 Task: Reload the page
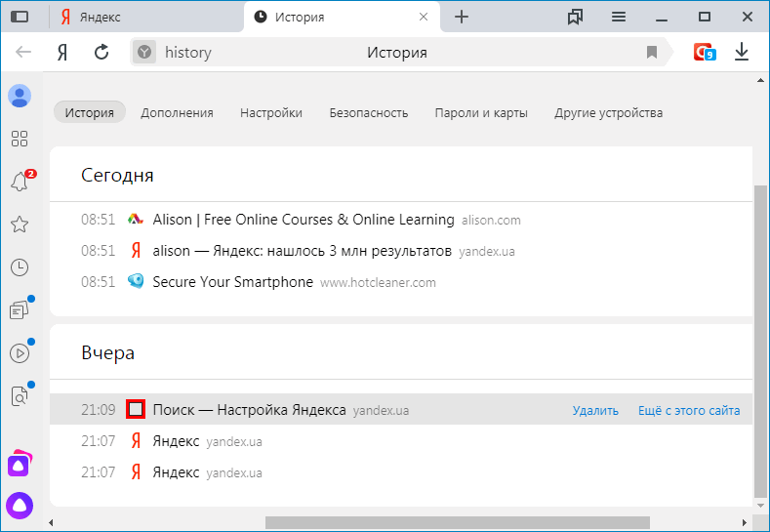pos(101,52)
